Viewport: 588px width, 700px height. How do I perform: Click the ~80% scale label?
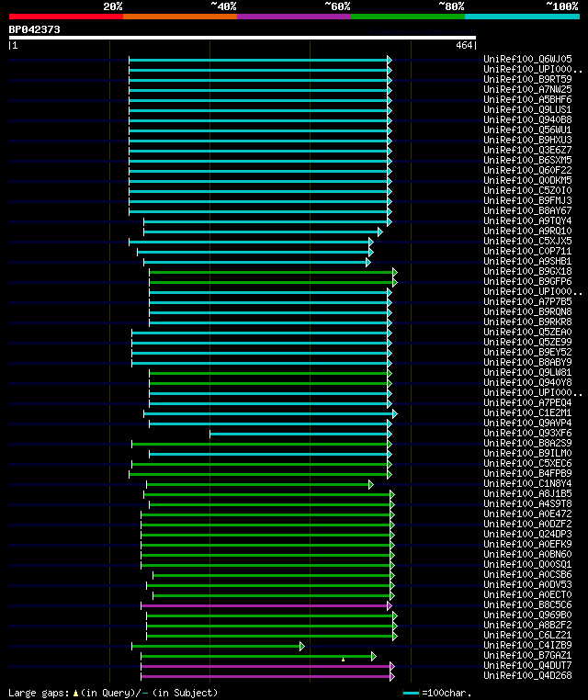451,6
